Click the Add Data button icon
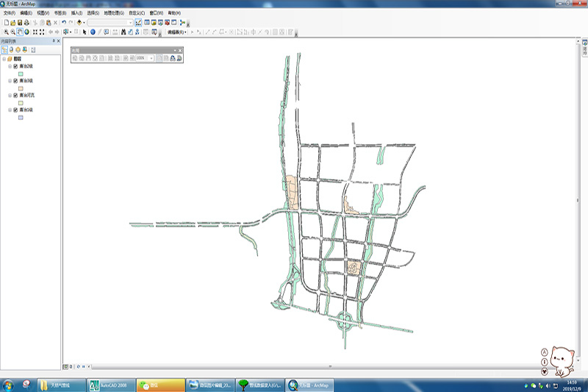The height and width of the screenshot is (392, 588). tap(79, 23)
